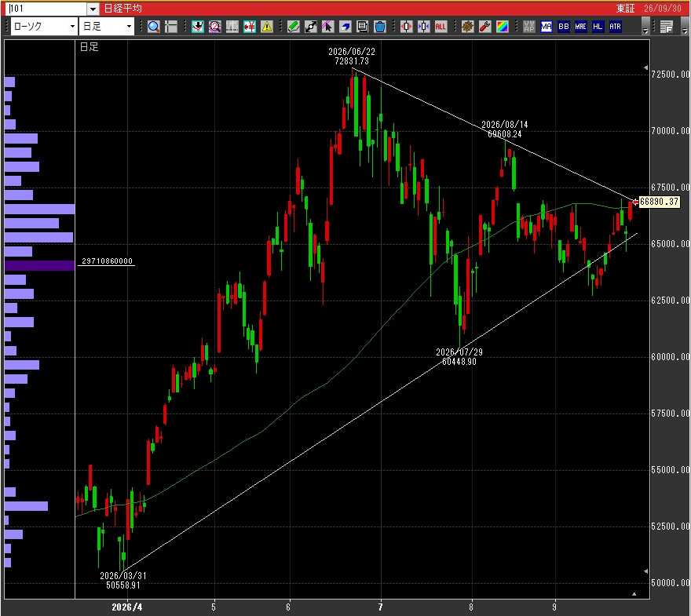This screenshot has height=616, width=691.
Task: Select the green pencil drawing tool
Action: click(x=294, y=27)
